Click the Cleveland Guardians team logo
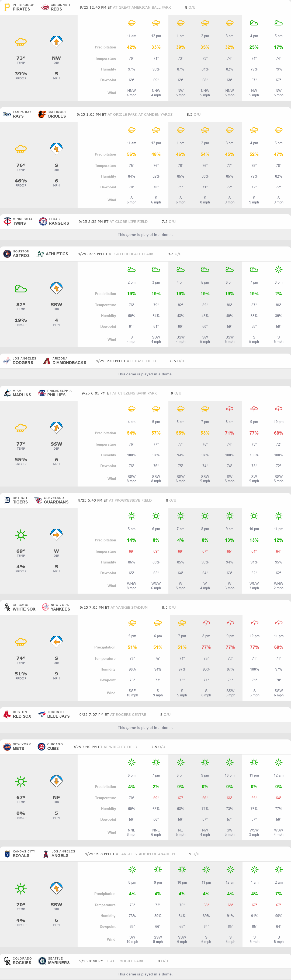This screenshot has height=980, width=291. point(38,500)
